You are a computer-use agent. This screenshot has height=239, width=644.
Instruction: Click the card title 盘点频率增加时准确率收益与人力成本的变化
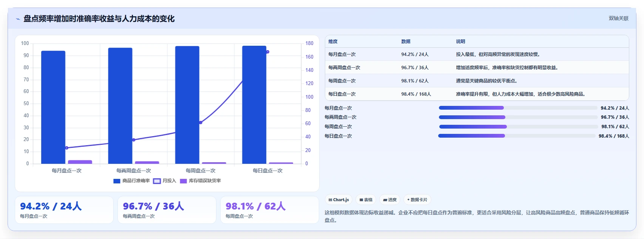click(99, 19)
